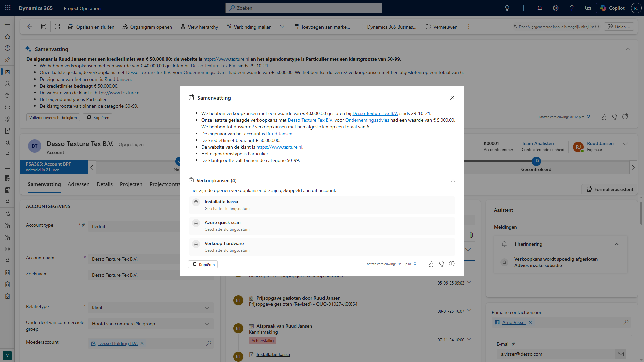
Task: Collapse the 1 herinnering notification group
Action: (616, 244)
